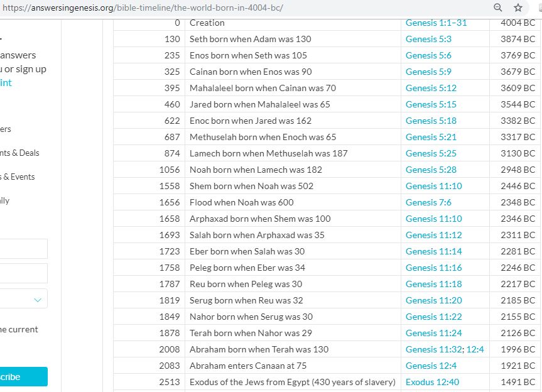This screenshot has width=542, height=392.
Task: Bookmark this page with the star icon
Action: (518, 8)
